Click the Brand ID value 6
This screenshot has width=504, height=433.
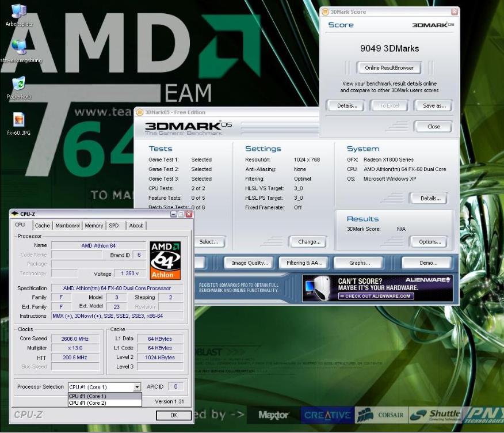139,255
